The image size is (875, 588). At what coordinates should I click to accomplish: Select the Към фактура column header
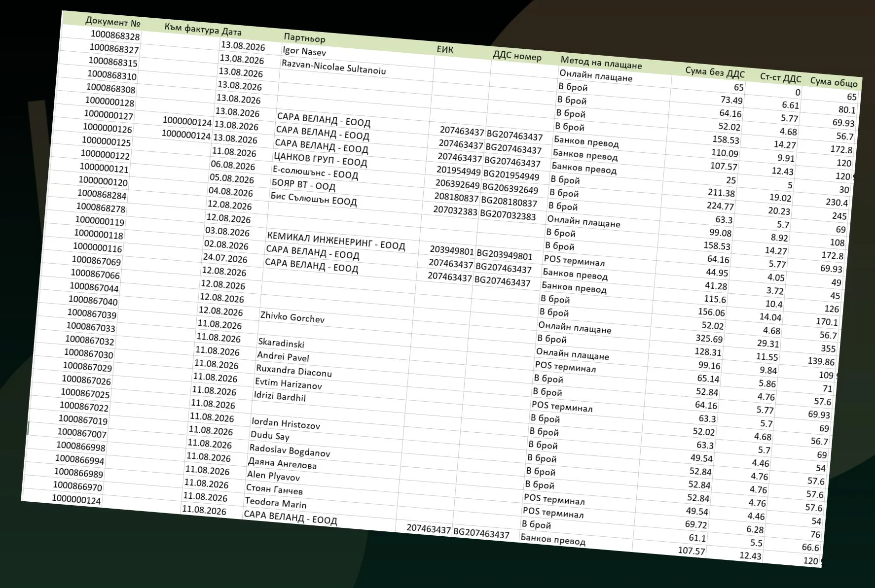[x=191, y=28]
